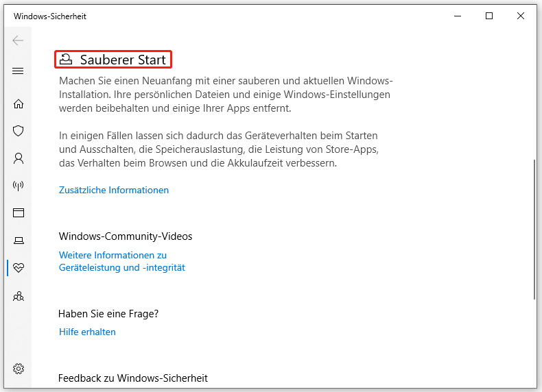
Task: Click the vertical scrollbar thumb
Action: click(534, 229)
